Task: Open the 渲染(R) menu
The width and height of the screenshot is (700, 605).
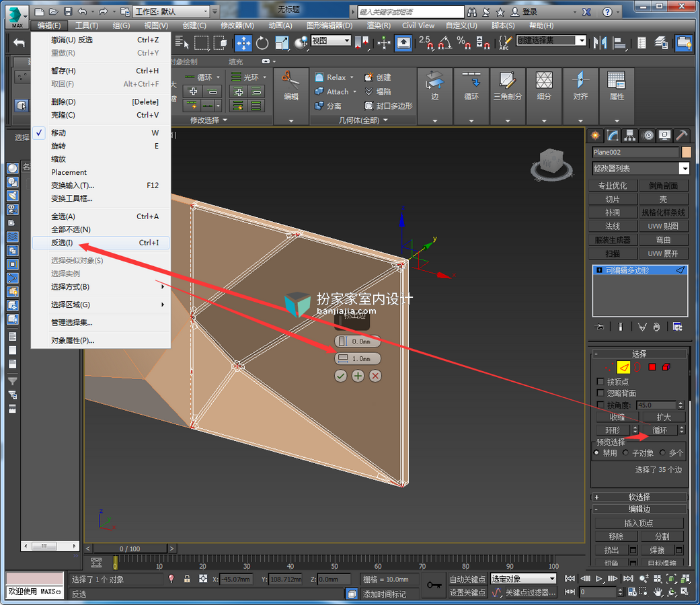Action: coord(378,26)
